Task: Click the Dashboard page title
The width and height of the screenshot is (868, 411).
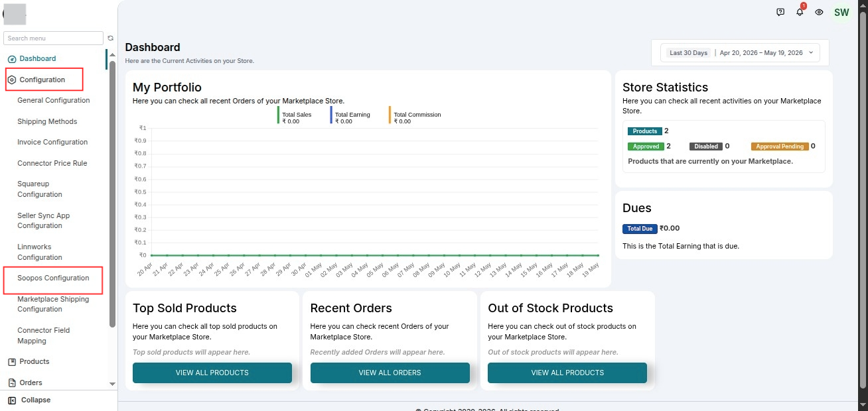Action: point(153,47)
